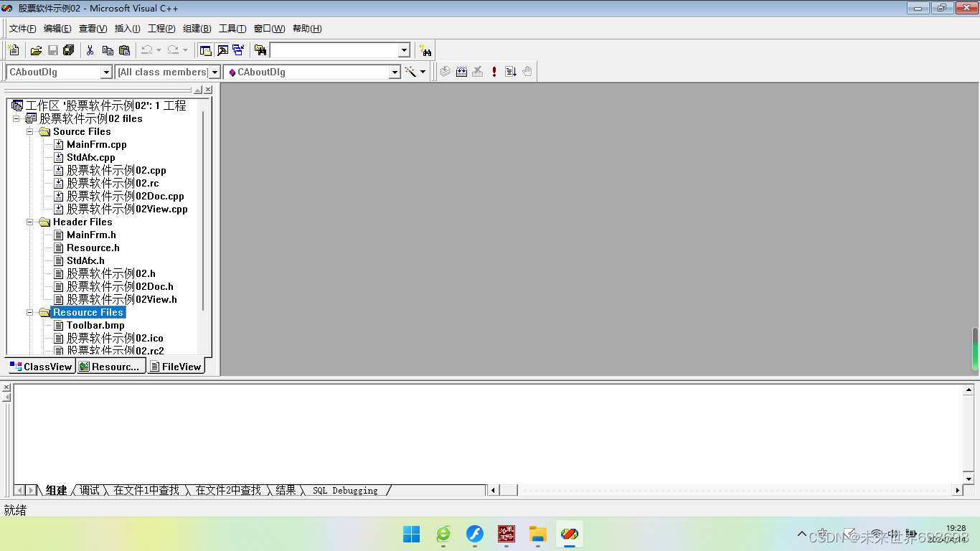Select the SQL Debugging output tab
This screenshot has width=980, height=551.
pos(345,491)
